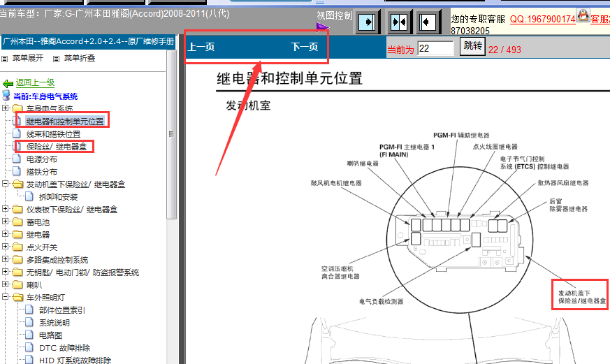The image size is (610, 364).
Task: Click the folder icon of 点火开关
Action: coord(17,247)
